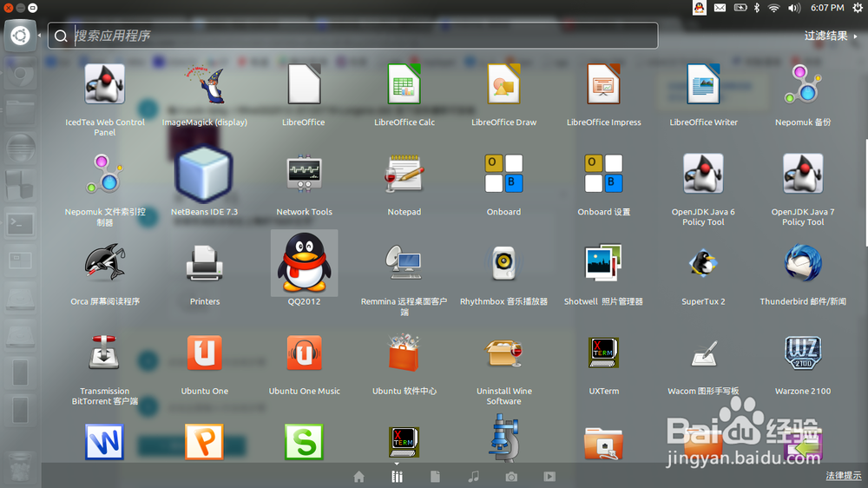Launch XTerm icon in the bottom row
This screenshot has width=868, height=488.
[x=404, y=442]
